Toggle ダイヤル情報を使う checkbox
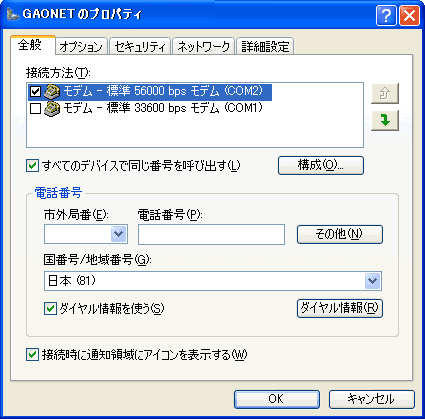 [50, 308]
